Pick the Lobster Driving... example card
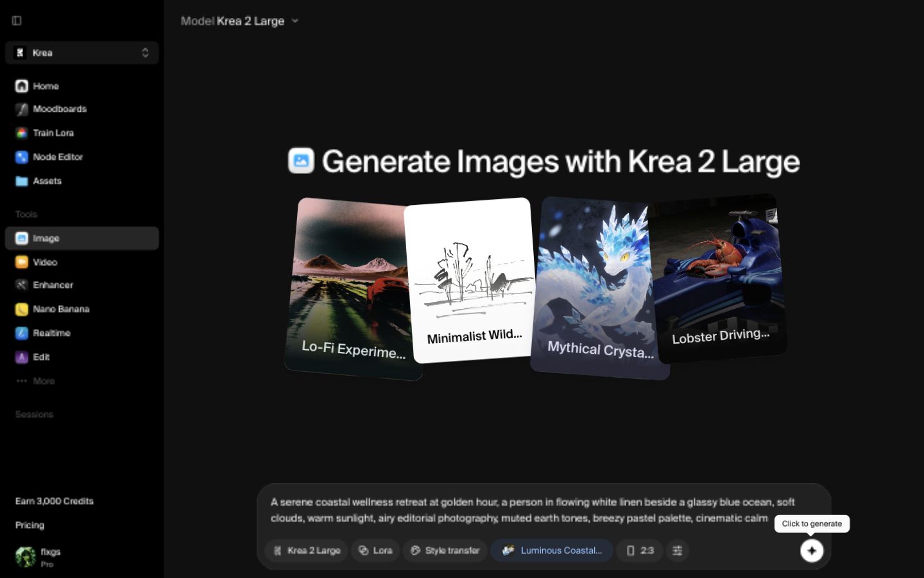Image resolution: width=924 pixels, height=578 pixels. [720, 277]
